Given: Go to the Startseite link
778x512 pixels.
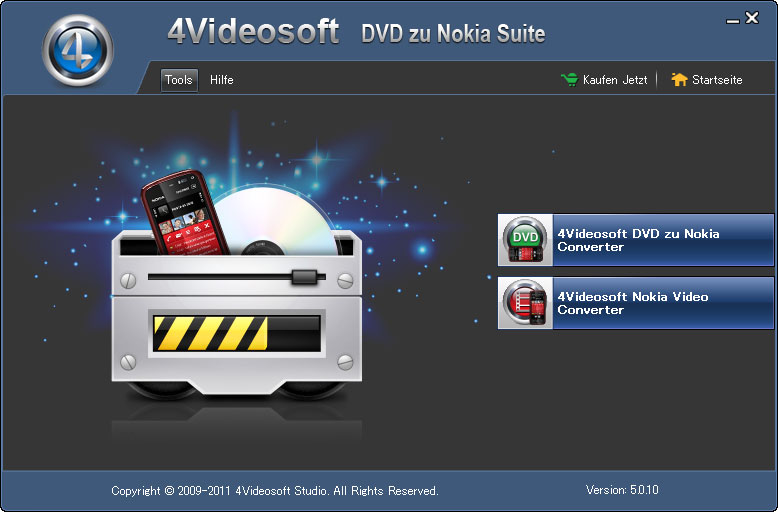Looking at the screenshot, I should pyautogui.click(x=717, y=80).
